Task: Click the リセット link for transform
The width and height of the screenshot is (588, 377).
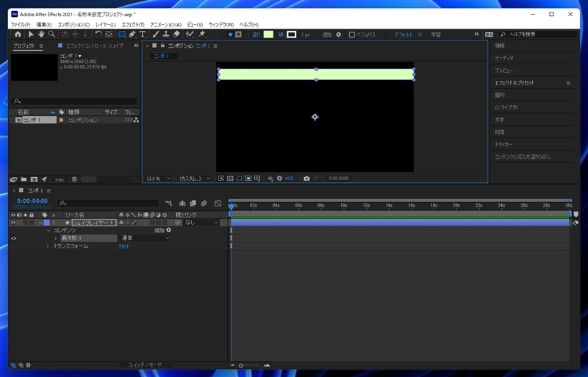Action: (x=124, y=246)
